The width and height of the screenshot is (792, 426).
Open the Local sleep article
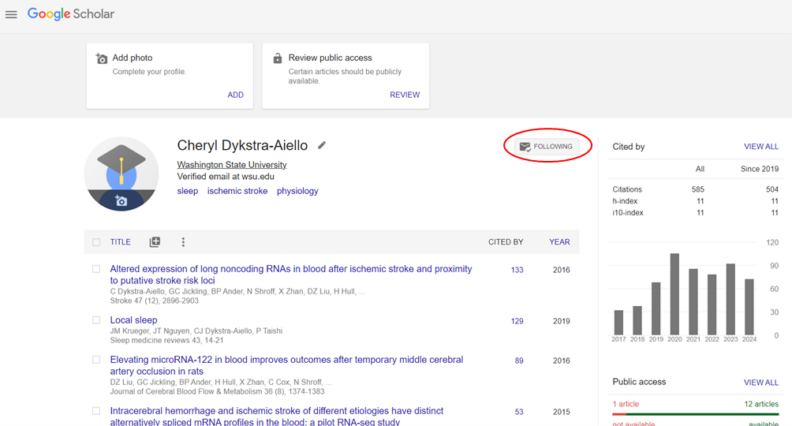[133, 320]
